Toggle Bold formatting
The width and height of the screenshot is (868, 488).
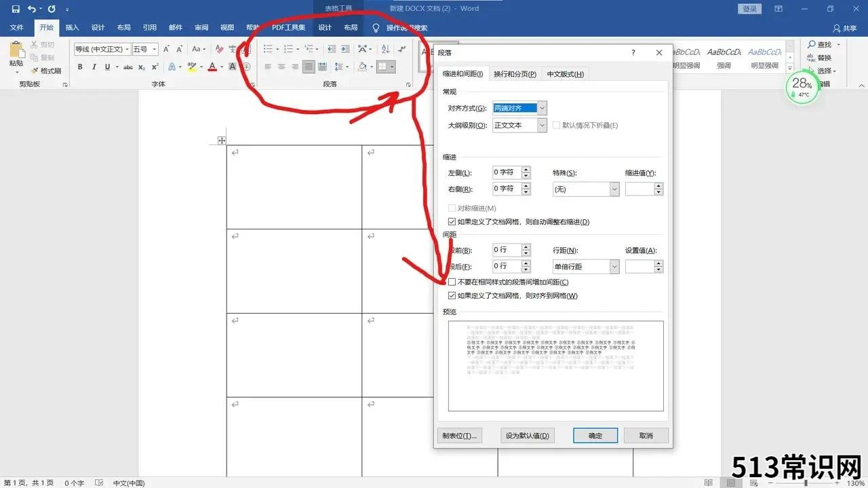80,67
